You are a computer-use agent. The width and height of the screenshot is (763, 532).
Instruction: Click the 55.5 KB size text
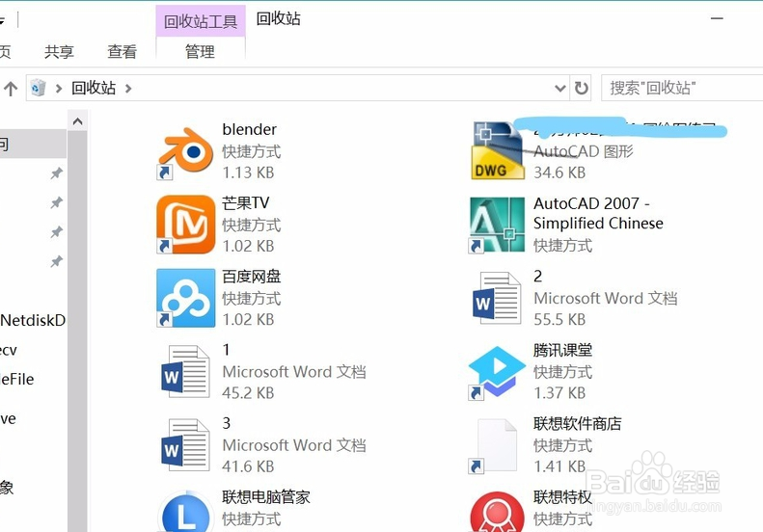[559, 319]
